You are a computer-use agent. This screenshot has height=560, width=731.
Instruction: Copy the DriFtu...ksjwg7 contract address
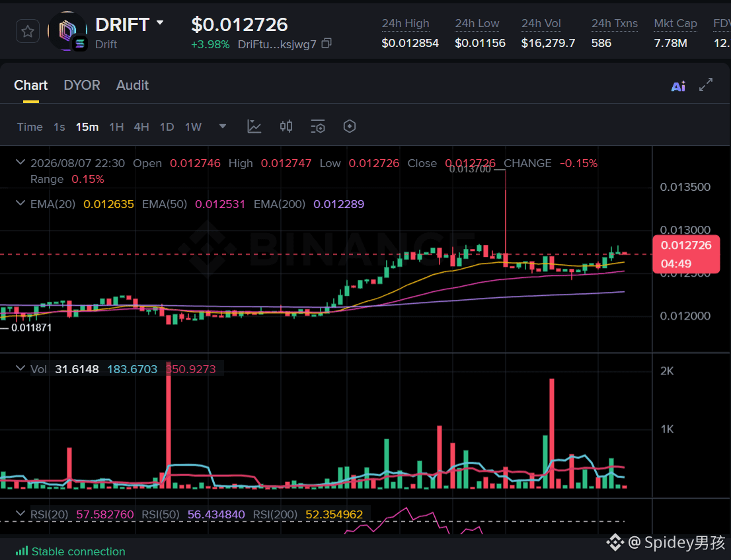(327, 44)
